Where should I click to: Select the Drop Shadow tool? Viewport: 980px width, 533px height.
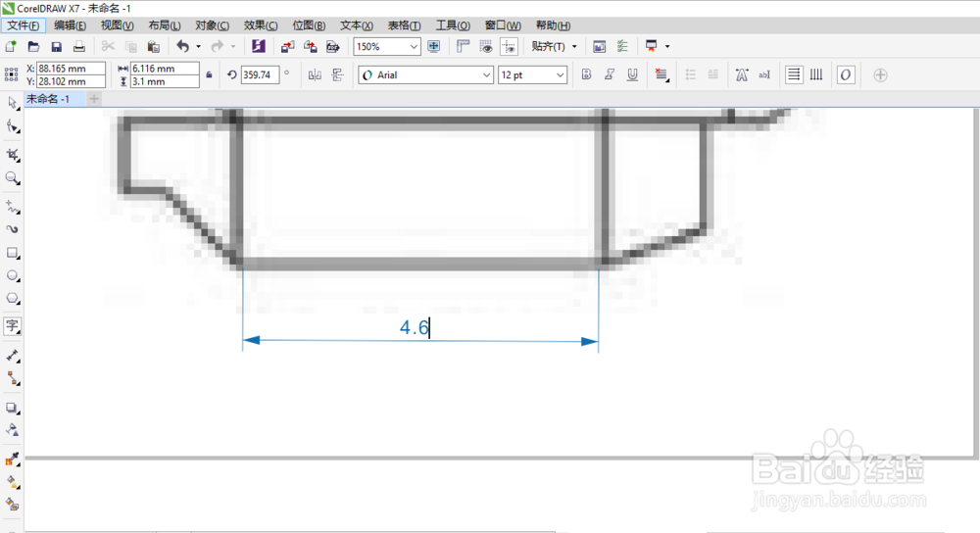click(x=13, y=408)
